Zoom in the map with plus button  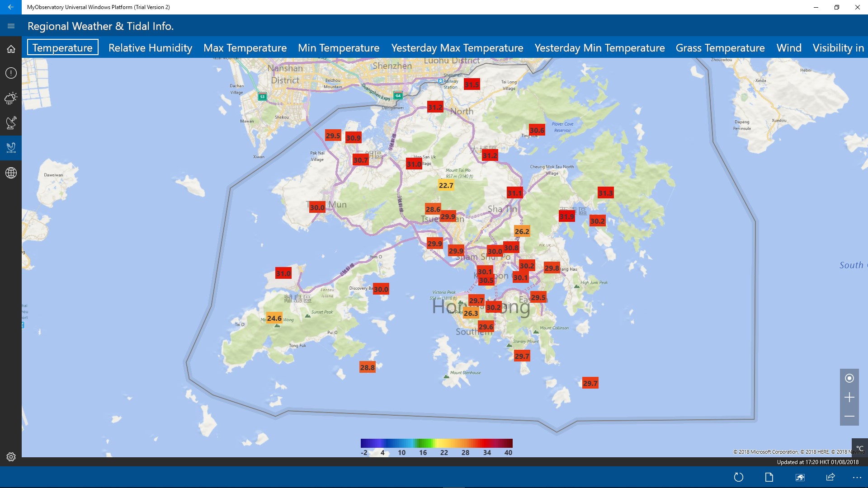(x=849, y=397)
